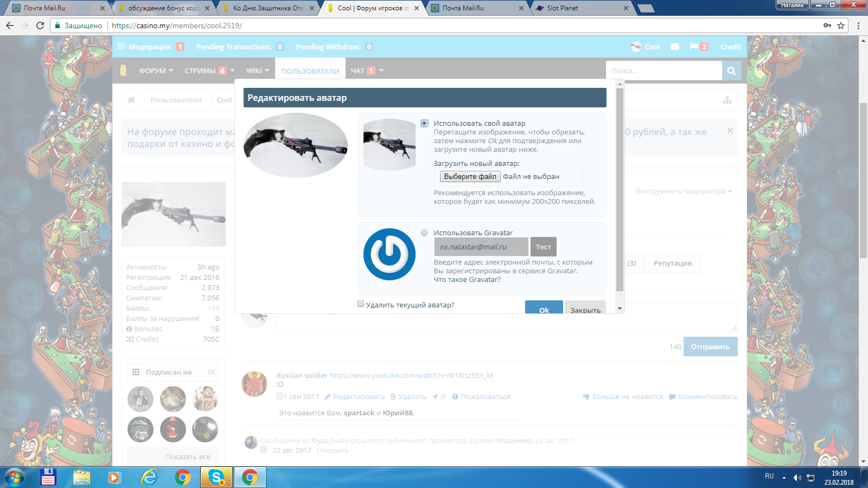868x488 pixels.
Task: Expand 'Инструменты модератора' dropdown
Action: click(x=684, y=191)
